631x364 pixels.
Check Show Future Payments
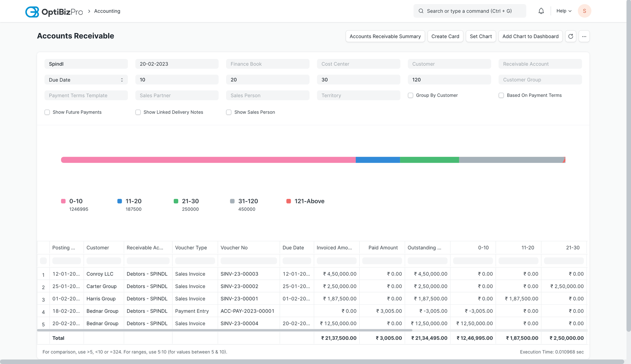tap(47, 112)
